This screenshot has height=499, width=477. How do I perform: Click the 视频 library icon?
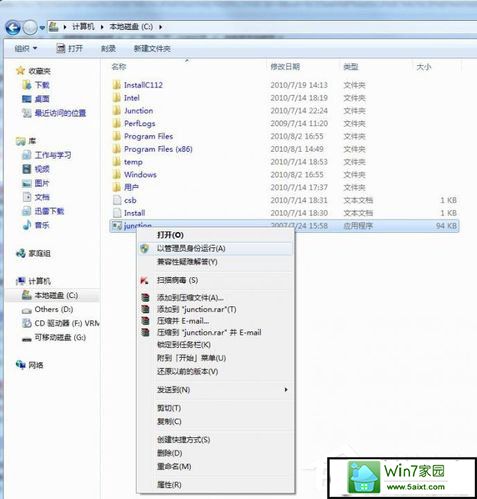(x=27, y=169)
